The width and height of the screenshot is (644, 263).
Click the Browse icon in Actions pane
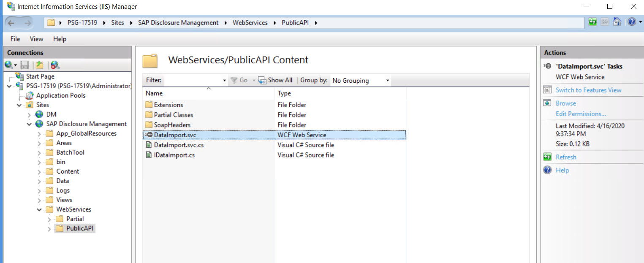pyautogui.click(x=548, y=103)
